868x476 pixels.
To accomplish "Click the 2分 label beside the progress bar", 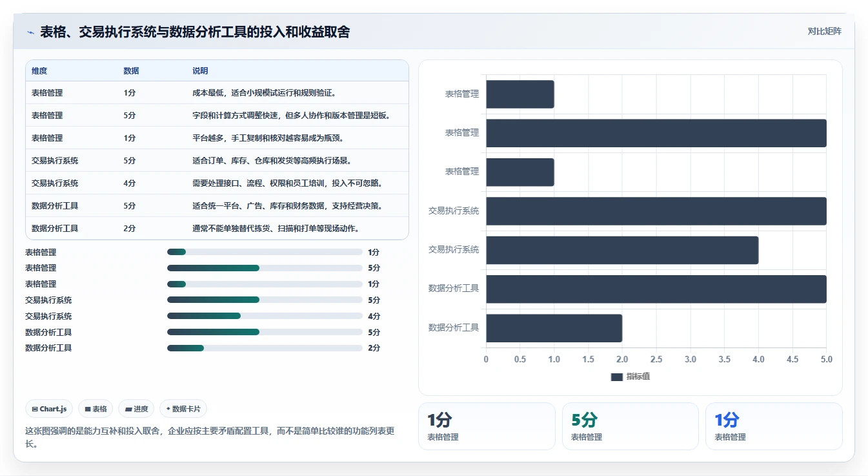I will pos(374,348).
